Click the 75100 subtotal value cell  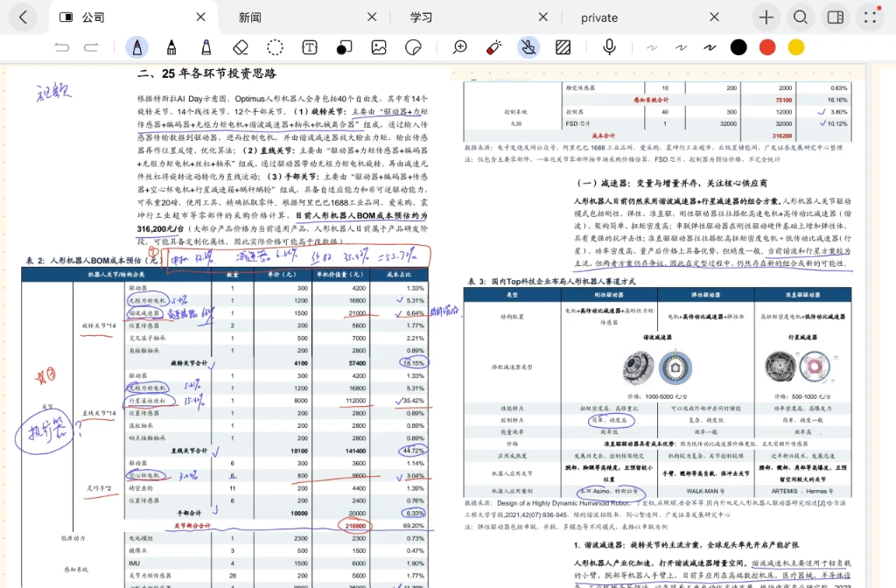pyautogui.click(x=783, y=100)
